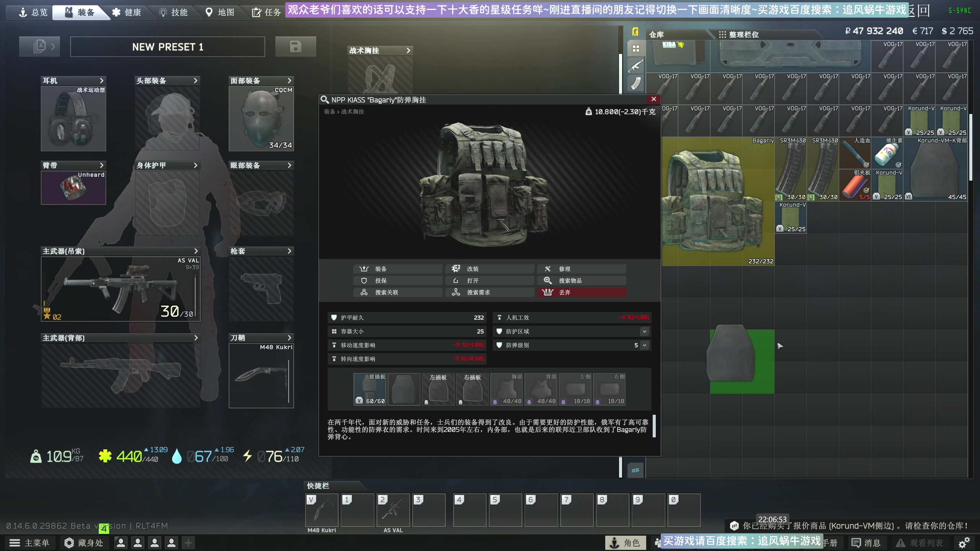This screenshot has height=551, width=980.
Task: Expand the 枪套 holster slot arrow
Action: pyautogui.click(x=289, y=251)
